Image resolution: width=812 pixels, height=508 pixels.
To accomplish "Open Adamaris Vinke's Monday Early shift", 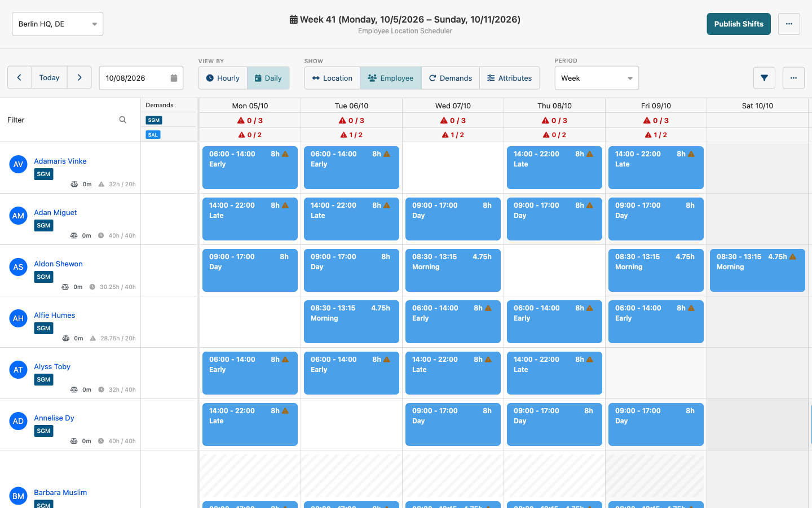I will (x=250, y=168).
